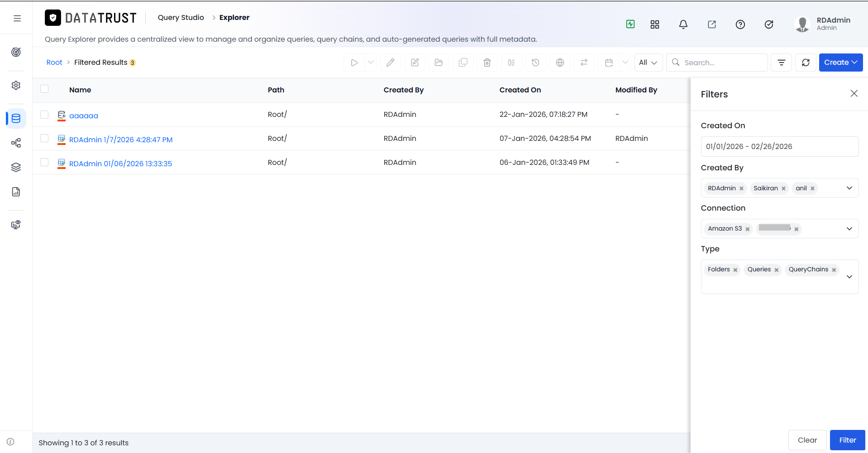Click the history clock toolbar icon

535,63
